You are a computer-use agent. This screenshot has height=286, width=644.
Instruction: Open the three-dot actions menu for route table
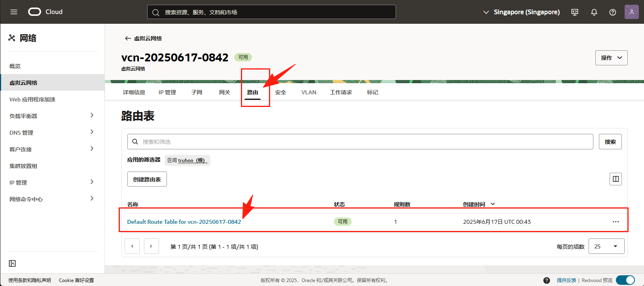point(616,222)
